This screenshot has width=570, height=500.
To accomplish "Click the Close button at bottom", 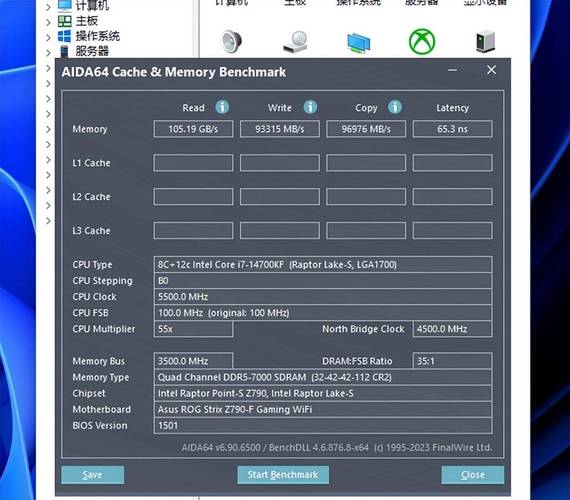I will [x=473, y=475].
